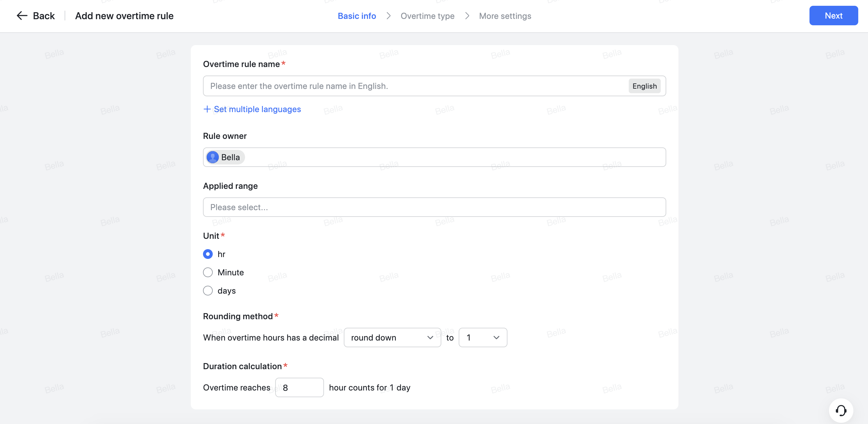The width and height of the screenshot is (868, 424).
Task: Click the chevron after Overtime type
Action: [467, 16]
